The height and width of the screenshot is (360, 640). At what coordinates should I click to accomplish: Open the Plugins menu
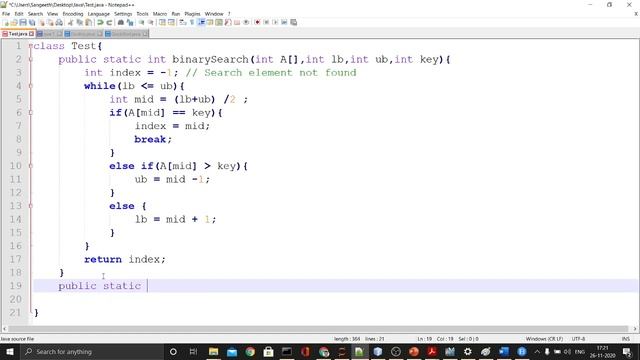pos(192,14)
